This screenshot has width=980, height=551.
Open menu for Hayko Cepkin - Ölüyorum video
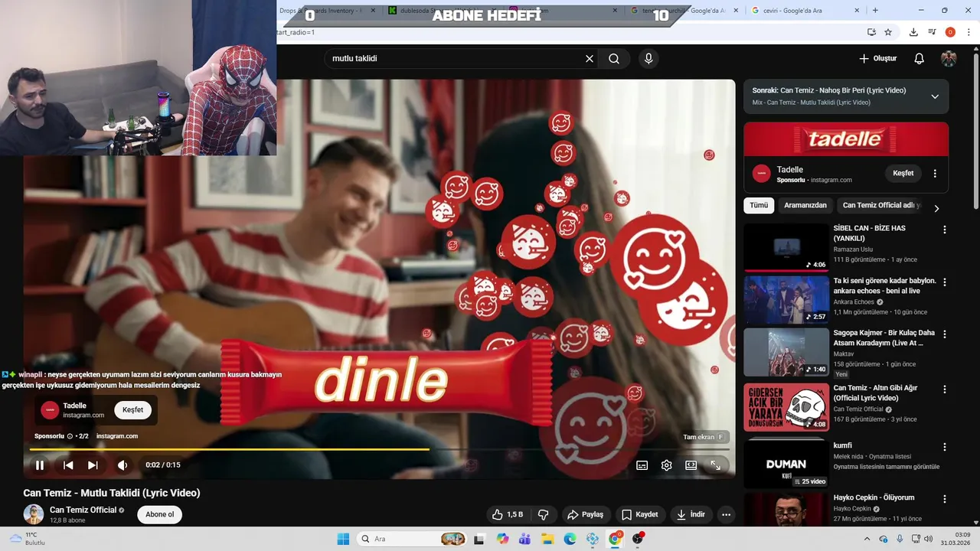(945, 499)
